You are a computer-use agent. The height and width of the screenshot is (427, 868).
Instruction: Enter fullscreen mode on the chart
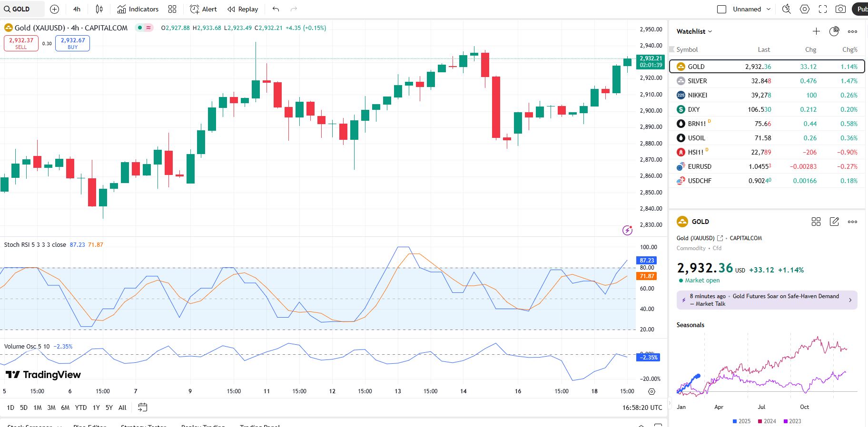823,9
